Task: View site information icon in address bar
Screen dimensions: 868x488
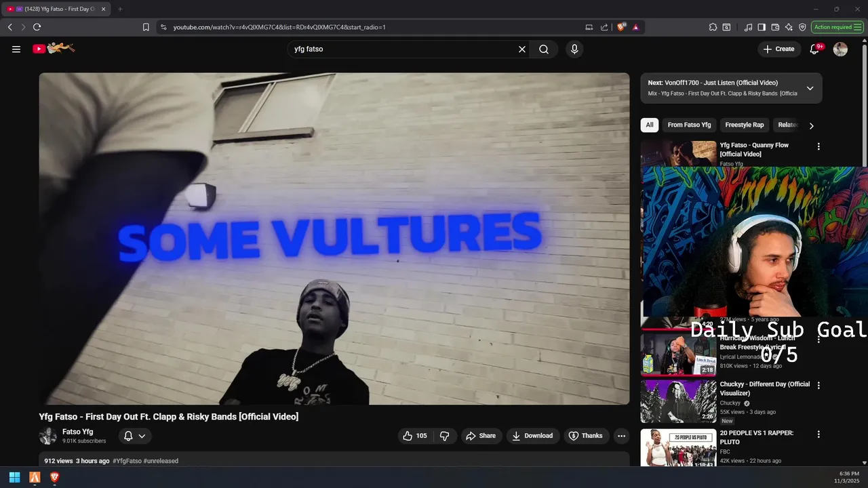Action: tap(163, 27)
